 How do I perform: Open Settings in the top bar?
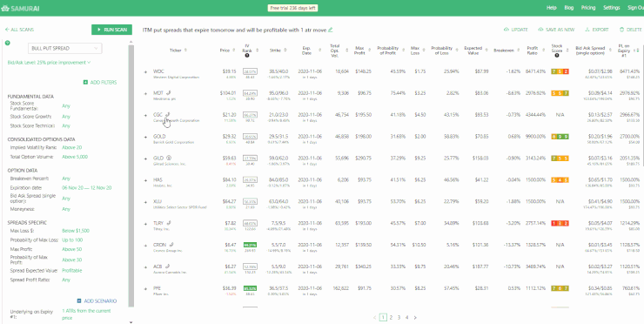click(612, 8)
